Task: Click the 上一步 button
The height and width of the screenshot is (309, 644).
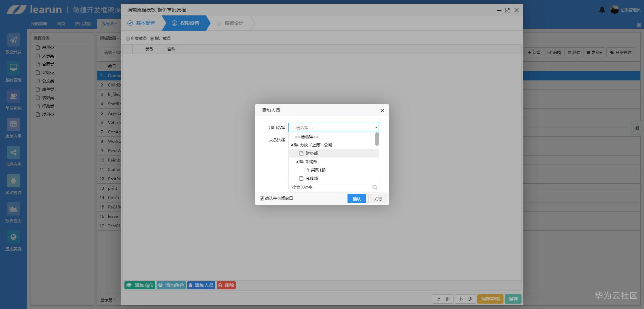Action: point(443,299)
